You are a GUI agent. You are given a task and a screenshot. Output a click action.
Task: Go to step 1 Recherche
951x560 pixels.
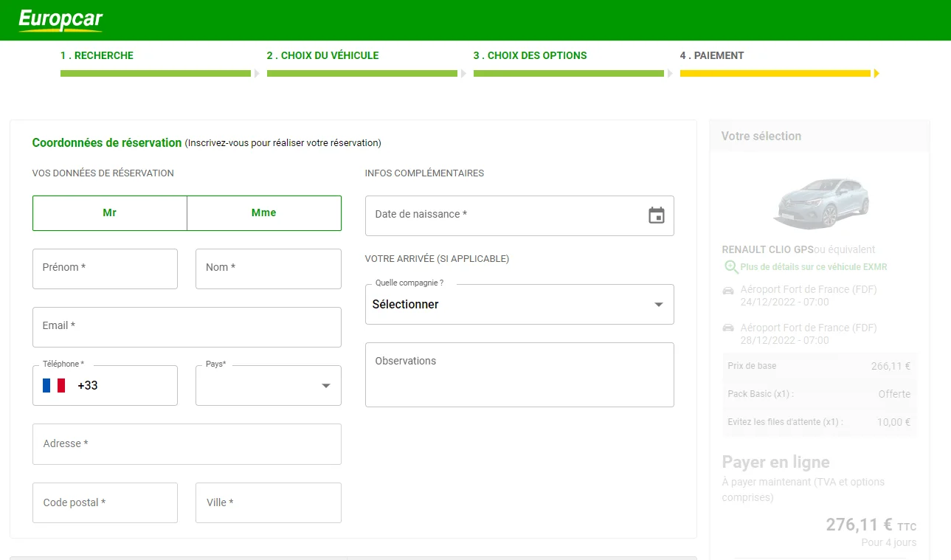97,55
